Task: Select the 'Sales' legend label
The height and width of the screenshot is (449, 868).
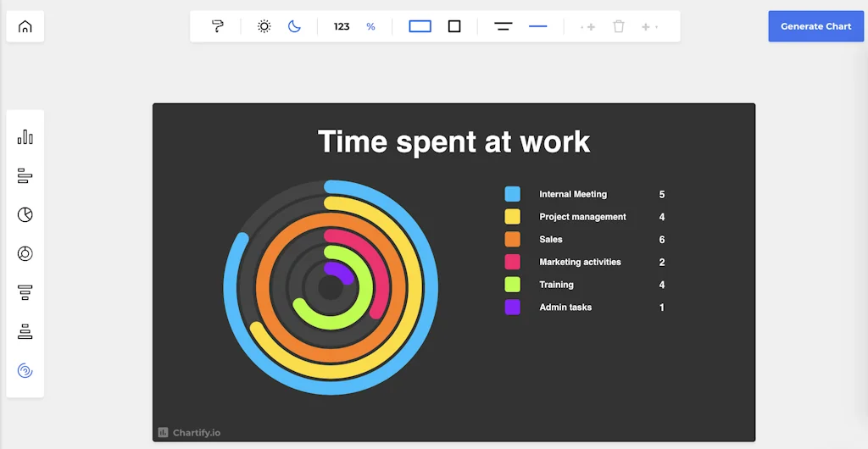Action: (x=551, y=240)
